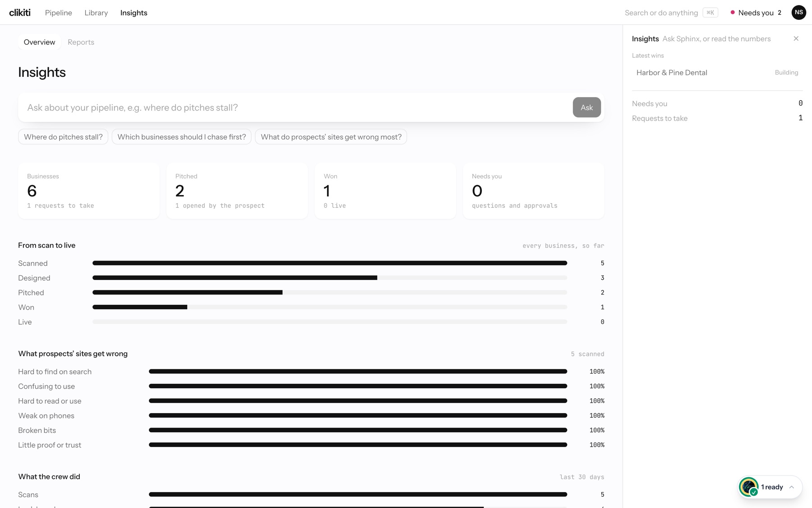Open Harbor & Pine Dental win
Viewport: 812px width, 508px height.
[717, 73]
